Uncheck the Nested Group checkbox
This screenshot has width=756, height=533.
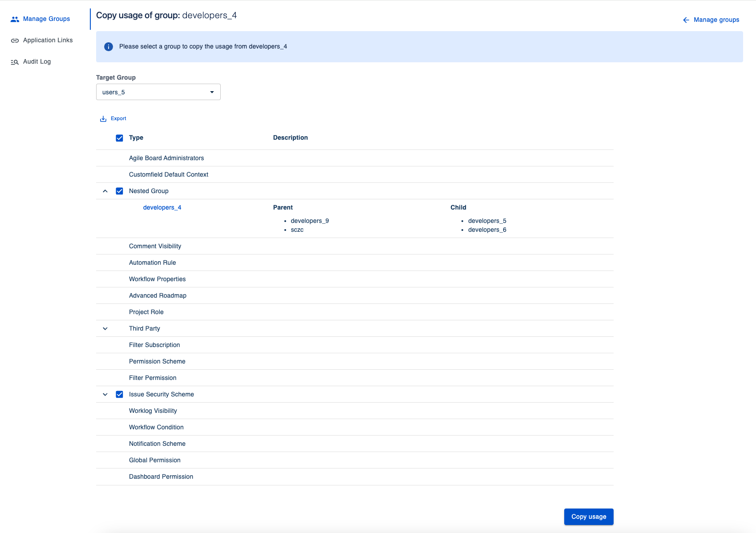point(119,191)
